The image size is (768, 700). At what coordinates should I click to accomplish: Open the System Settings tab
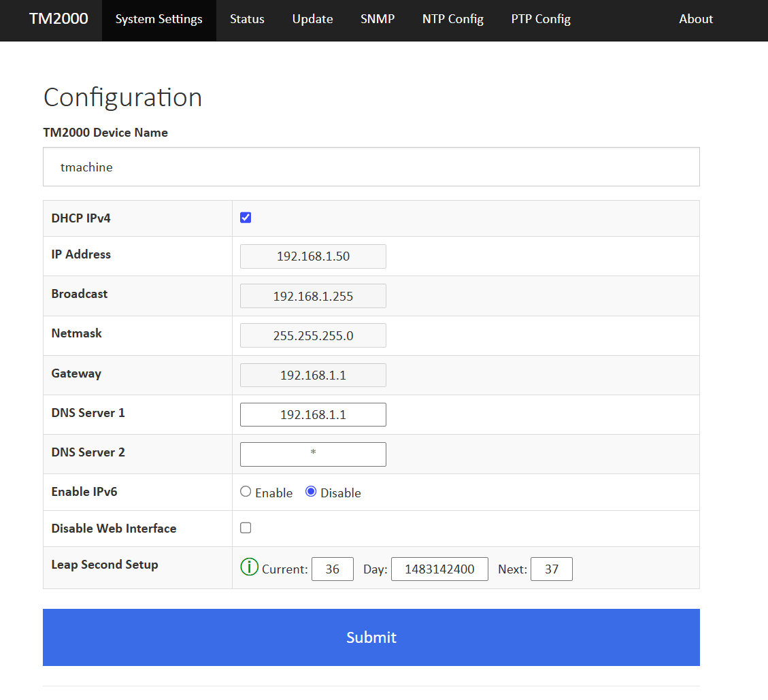pos(158,20)
